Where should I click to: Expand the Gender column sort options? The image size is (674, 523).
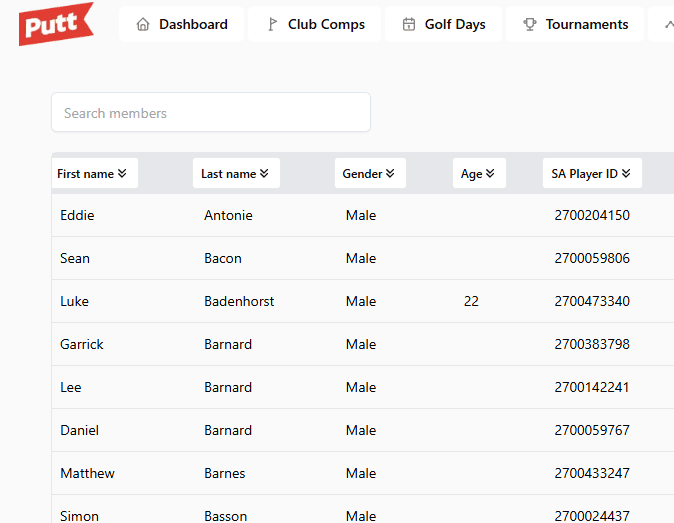point(369,173)
